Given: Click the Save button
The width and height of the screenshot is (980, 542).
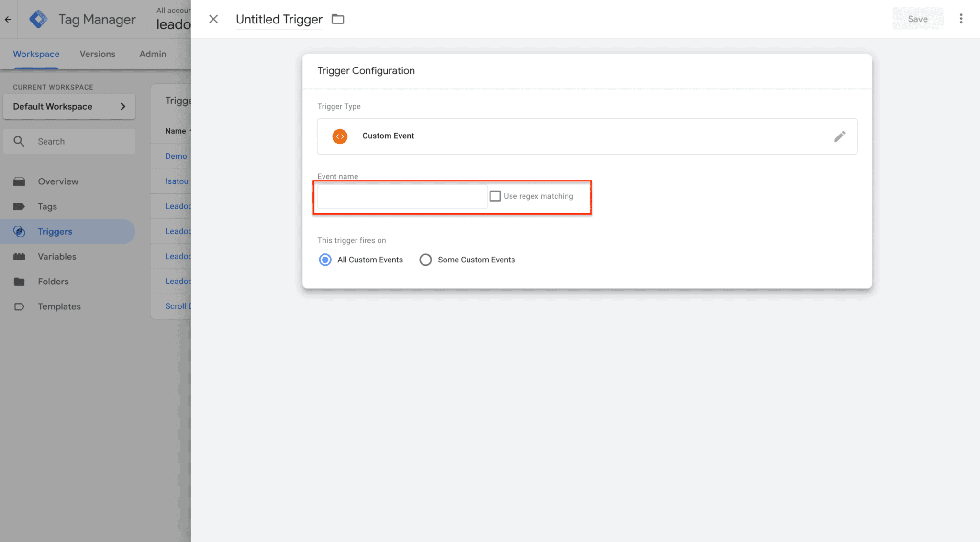Looking at the screenshot, I should point(917,18).
